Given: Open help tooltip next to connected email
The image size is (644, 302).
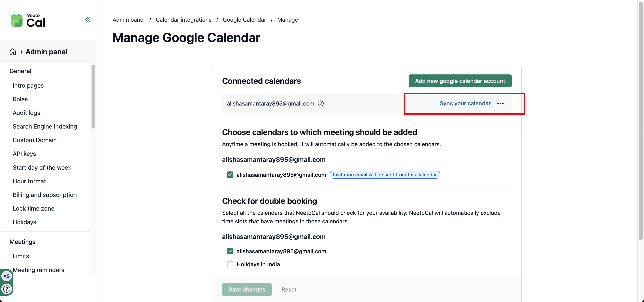Looking at the screenshot, I should click(321, 103).
